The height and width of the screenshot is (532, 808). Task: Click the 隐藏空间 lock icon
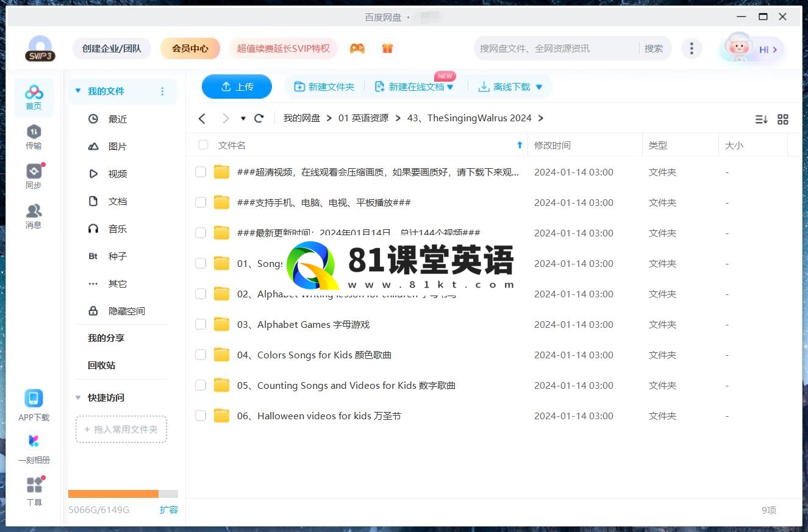click(93, 311)
